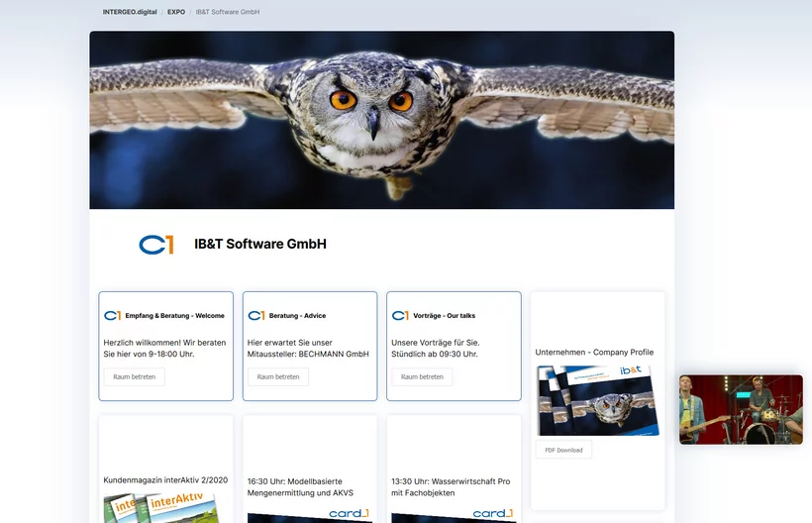Click C1 icon in Beratung - Advice card

click(256, 315)
